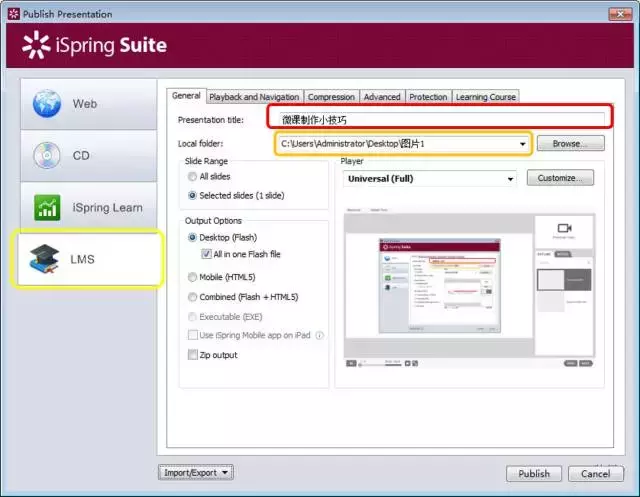Screen dimensions: 640x497
Task: Select the Executable (EXE) radio button
Action: point(192,317)
